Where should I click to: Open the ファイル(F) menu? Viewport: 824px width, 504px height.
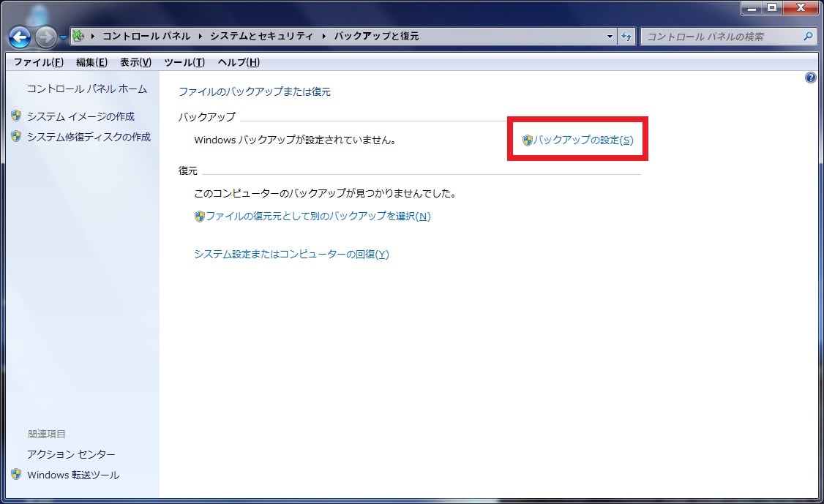tap(38, 62)
